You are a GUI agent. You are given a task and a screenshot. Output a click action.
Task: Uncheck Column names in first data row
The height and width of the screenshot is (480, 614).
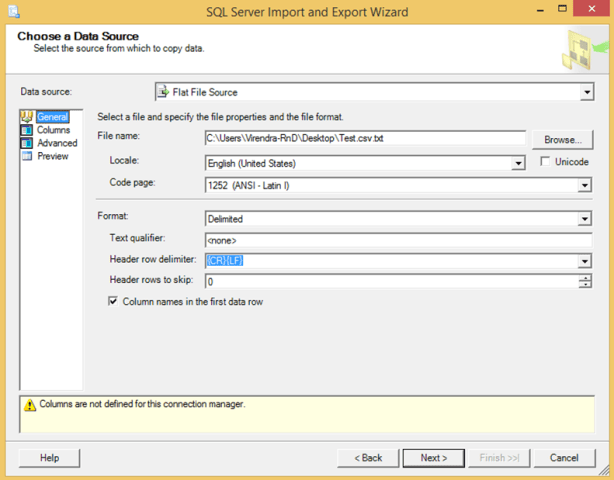[x=113, y=301]
